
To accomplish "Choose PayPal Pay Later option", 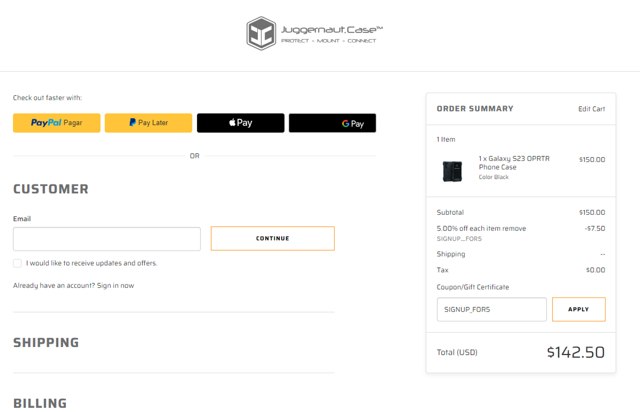I will coord(148,123).
